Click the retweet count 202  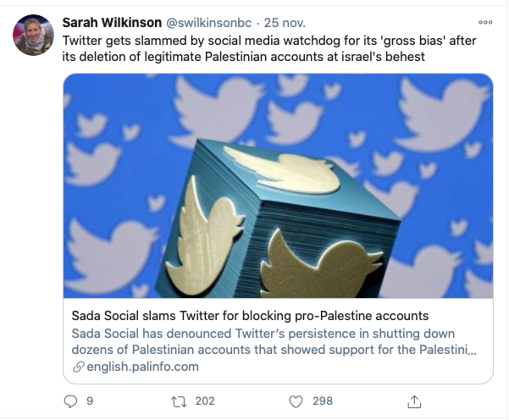click(205, 401)
